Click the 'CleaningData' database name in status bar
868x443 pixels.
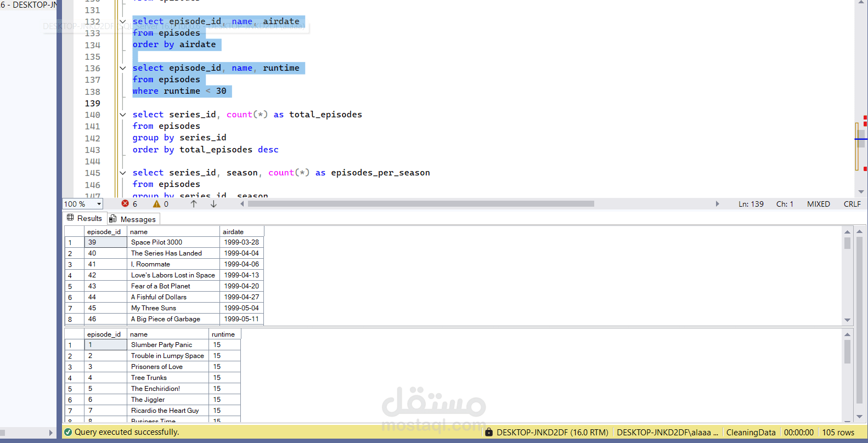[751, 433]
